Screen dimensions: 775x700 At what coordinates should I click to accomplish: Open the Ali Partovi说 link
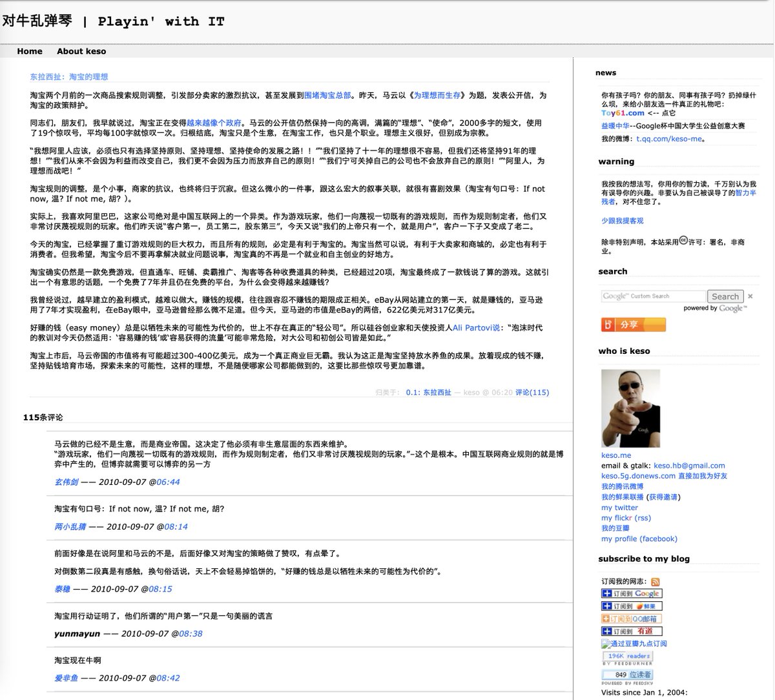point(476,328)
